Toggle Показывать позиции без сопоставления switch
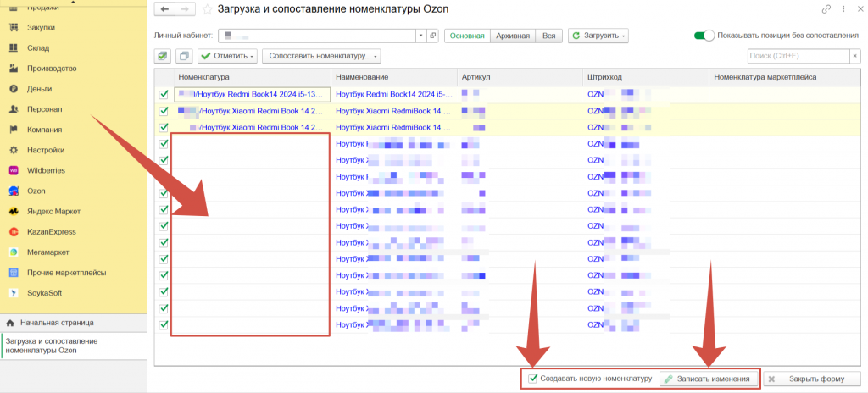Image resolution: width=868 pixels, height=393 pixels. (704, 36)
